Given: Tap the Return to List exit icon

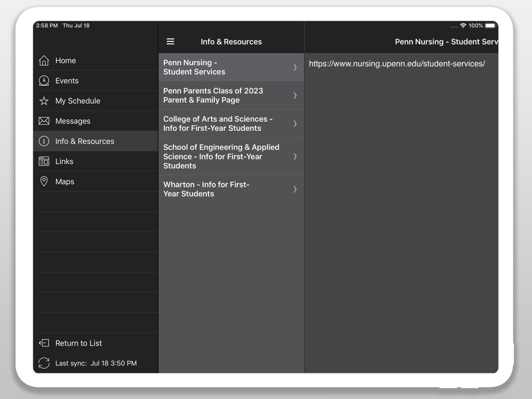Looking at the screenshot, I should click(x=44, y=343).
